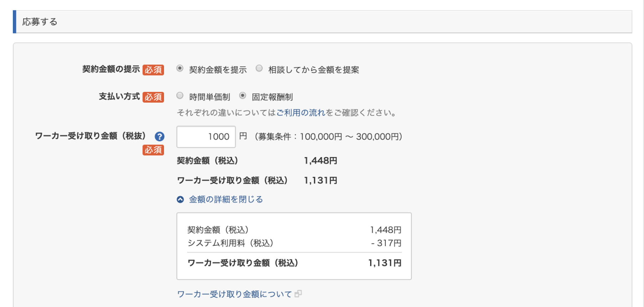Click the 必須 badge under the help icon
Viewport: 644px width, 307px height.
tap(153, 150)
